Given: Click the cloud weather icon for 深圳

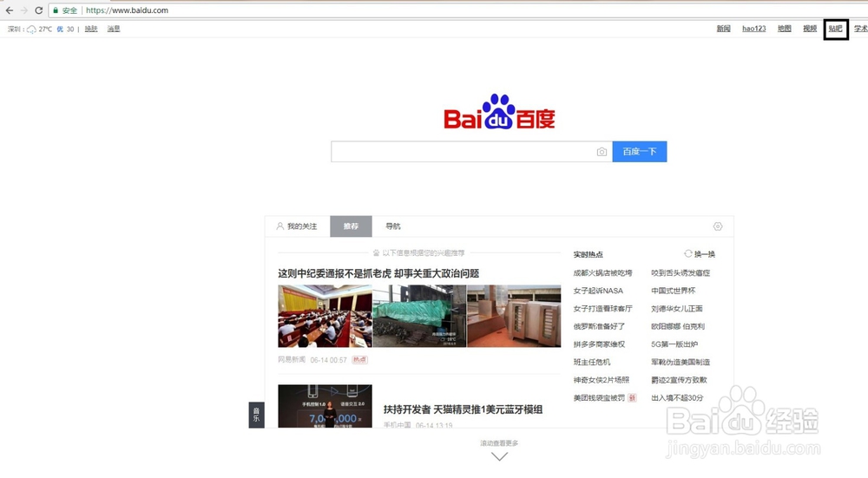Looking at the screenshot, I should [31, 29].
